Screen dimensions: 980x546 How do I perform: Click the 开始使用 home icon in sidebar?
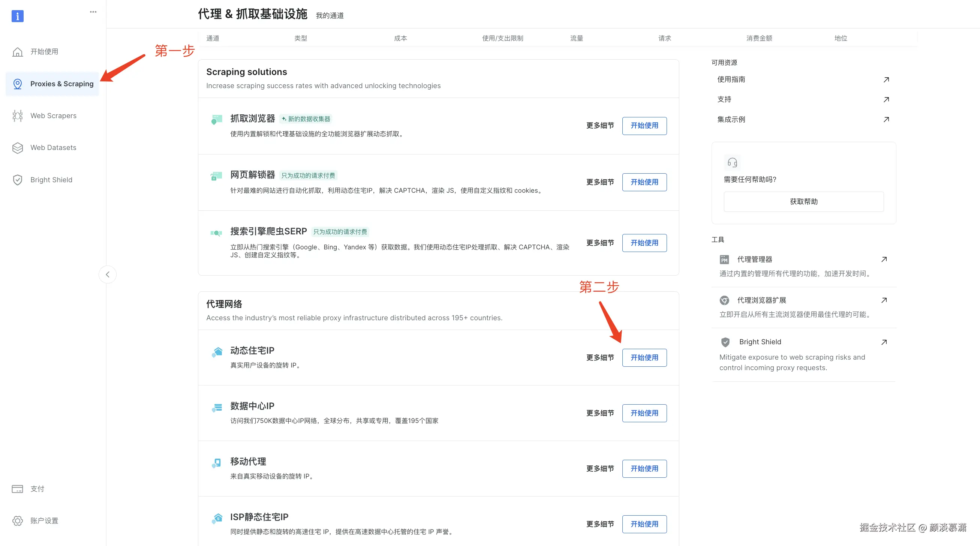[x=18, y=52]
